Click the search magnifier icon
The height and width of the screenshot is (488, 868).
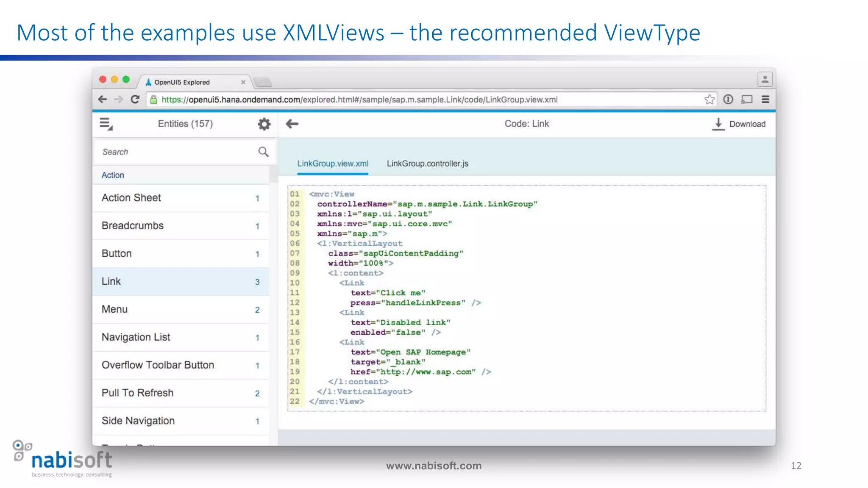point(263,152)
